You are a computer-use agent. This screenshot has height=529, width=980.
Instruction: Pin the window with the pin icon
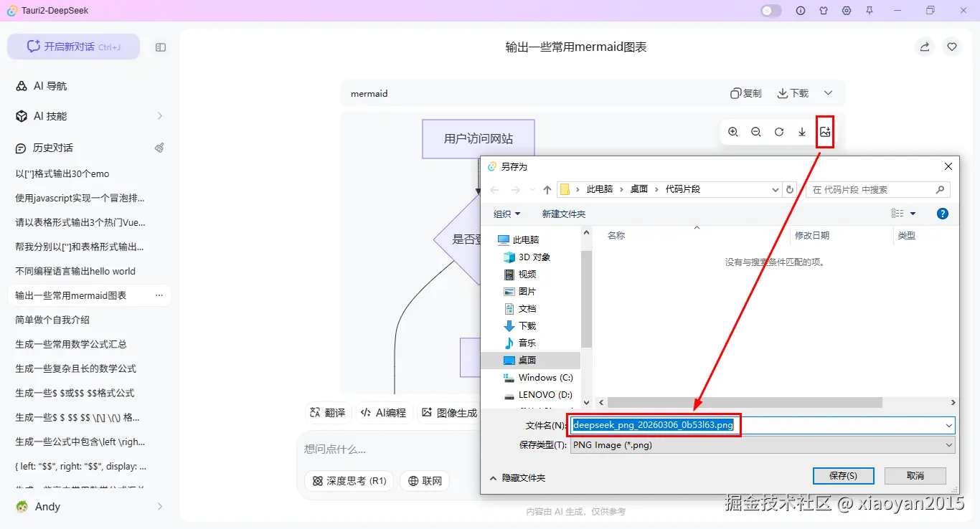(x=870, y=11)
